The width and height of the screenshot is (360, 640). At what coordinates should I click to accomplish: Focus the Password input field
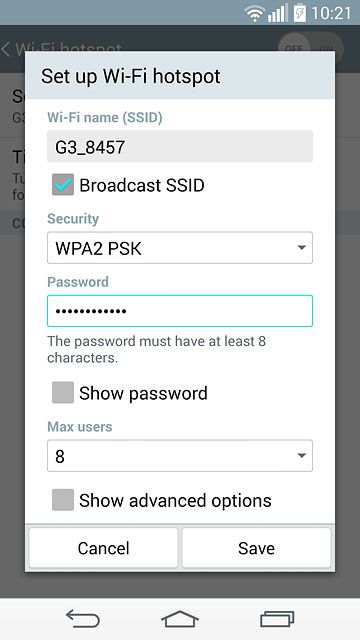[x=180, y=311]
